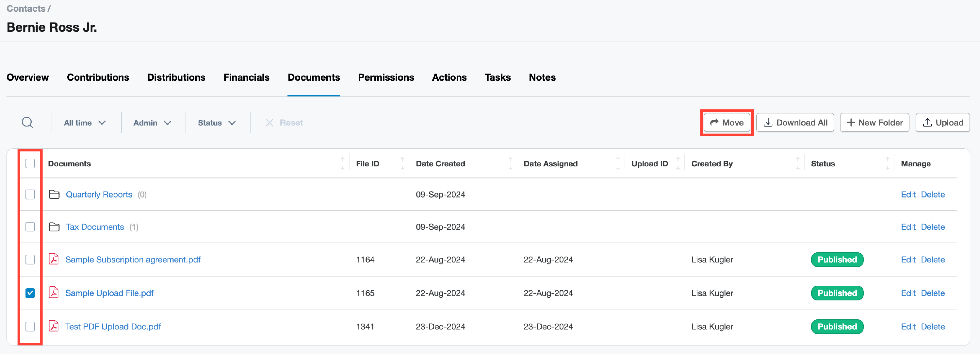Toggle the select-all documents checkbox
Image resolution: width=980 pixels, height=354 pixels.
[x=30, y=164]
